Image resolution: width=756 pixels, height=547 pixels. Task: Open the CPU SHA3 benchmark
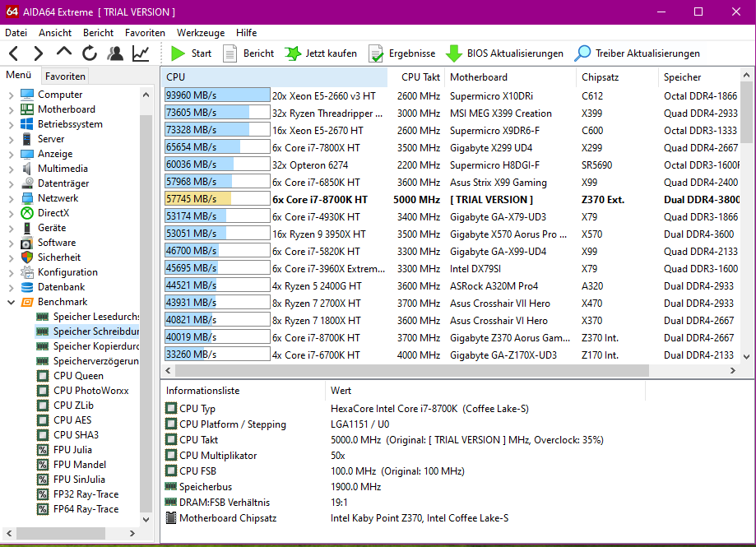tap(68, 435)
